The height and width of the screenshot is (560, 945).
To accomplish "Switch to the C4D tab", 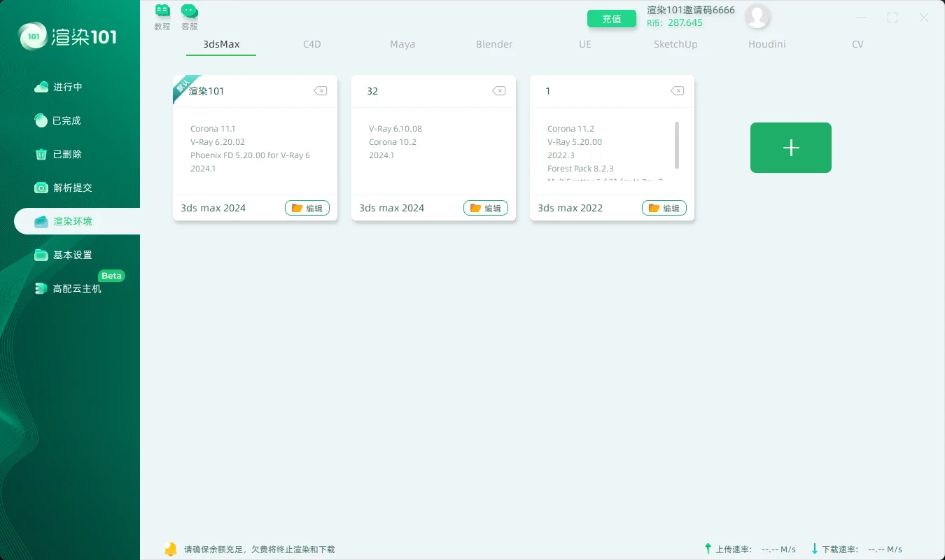I will tap(312, 44).
